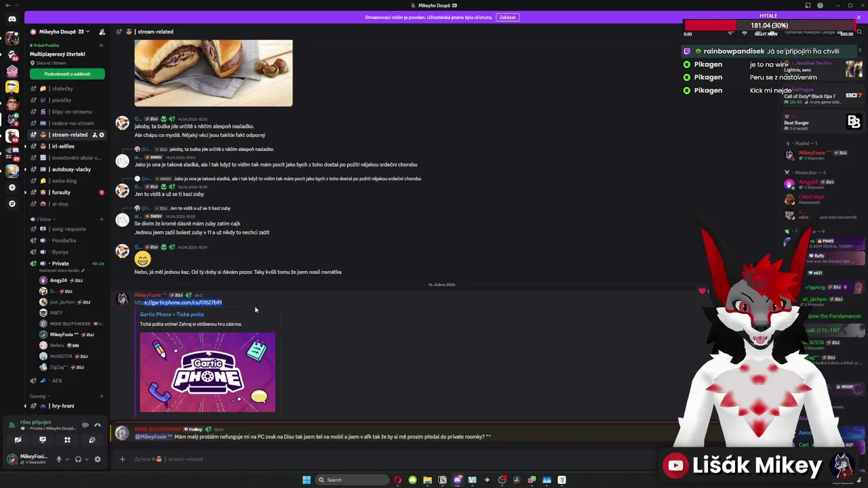The height and width of the screenshot is (488, 868).
Task: Open headphone output options arrow
Action: tap(86, 459)
